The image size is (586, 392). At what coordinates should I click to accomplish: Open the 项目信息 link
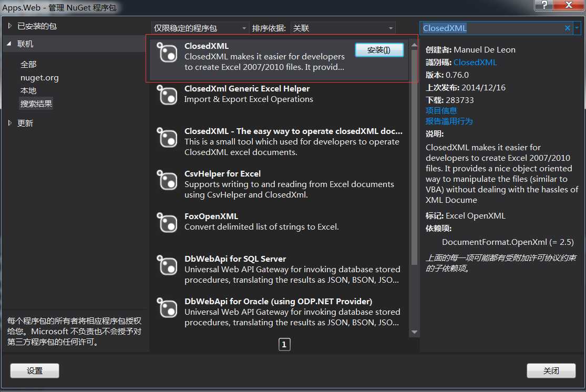coord(441,111)
